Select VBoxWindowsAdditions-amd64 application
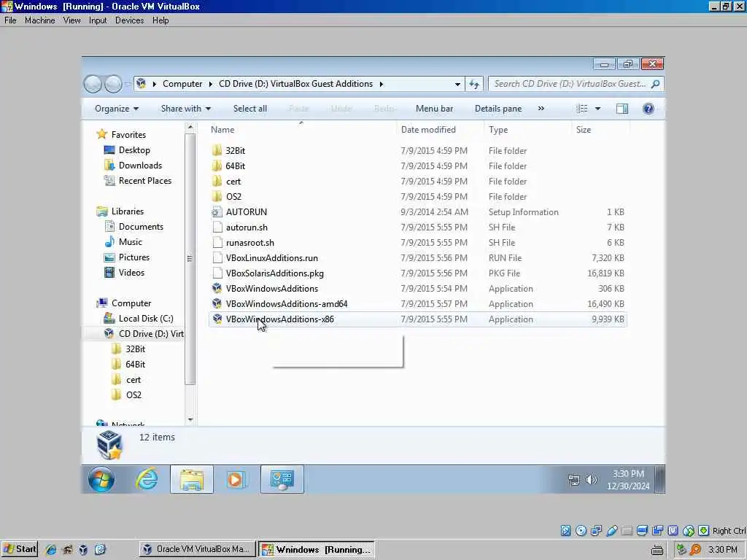 coord(417,304)
